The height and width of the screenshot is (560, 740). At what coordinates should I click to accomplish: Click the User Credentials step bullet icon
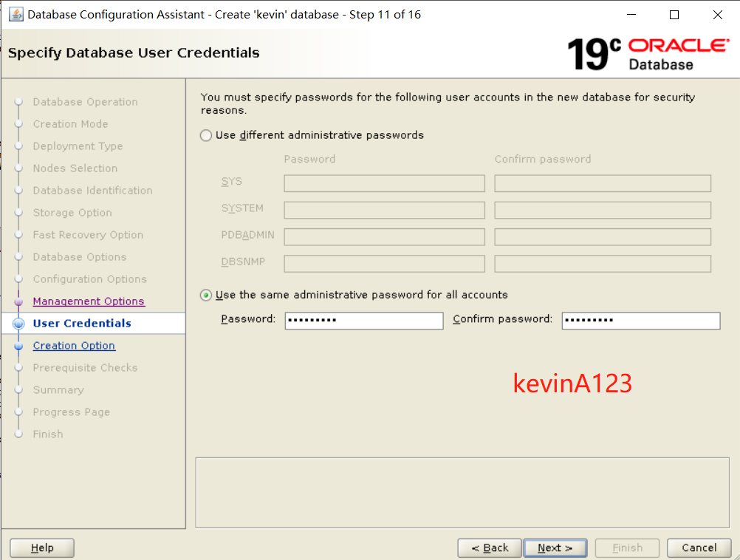tap(18, 324)
